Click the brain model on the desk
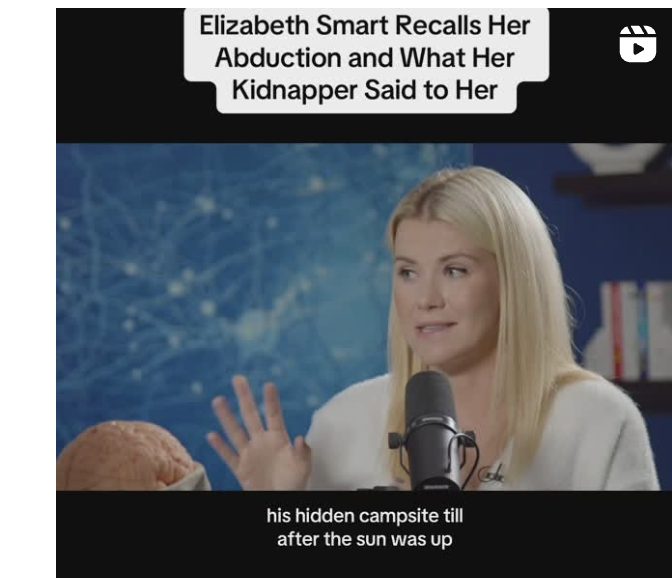The image size is (672, 578). (x=126, y=456)
